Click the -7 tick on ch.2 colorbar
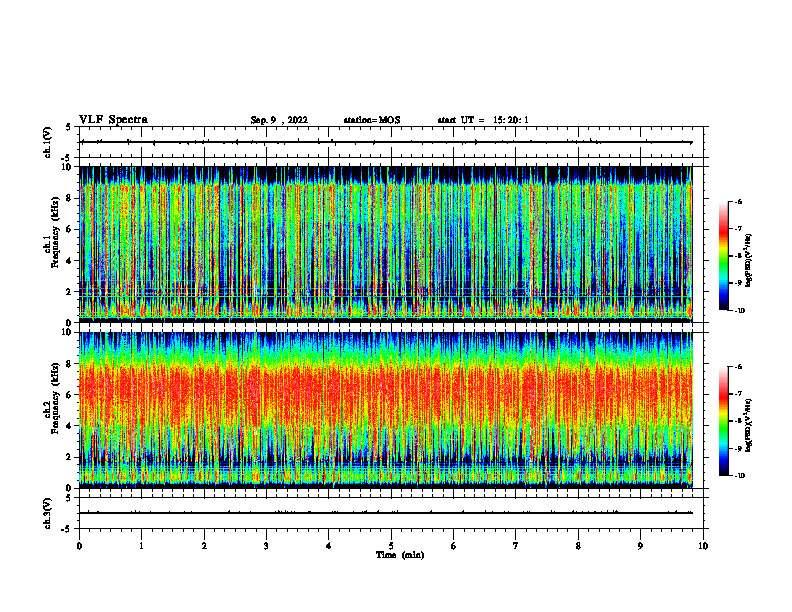 pyautogui.click(x=738, y=394)
